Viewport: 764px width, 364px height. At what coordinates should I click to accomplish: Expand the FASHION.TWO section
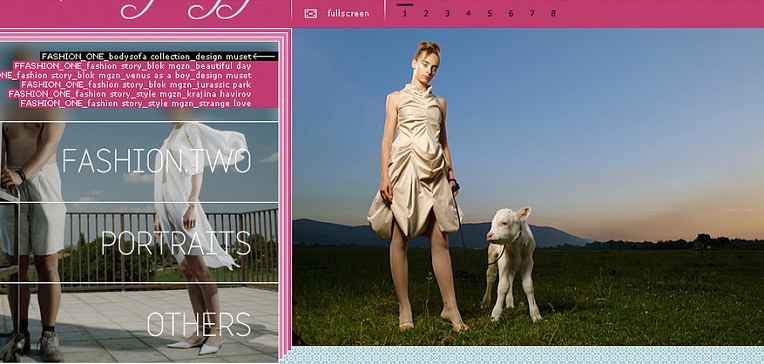pyautogui.click(x=156, y=161)
